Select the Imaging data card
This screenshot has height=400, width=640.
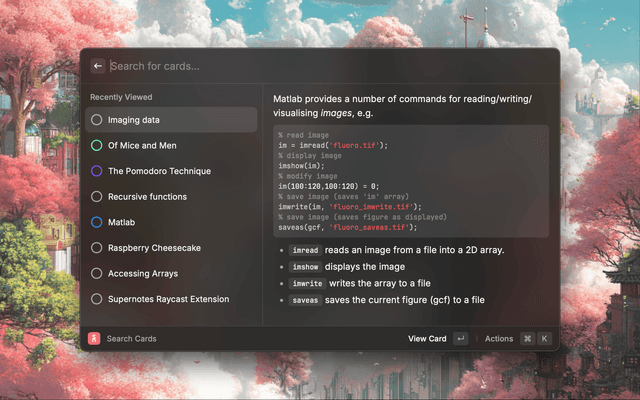[170, 120]
